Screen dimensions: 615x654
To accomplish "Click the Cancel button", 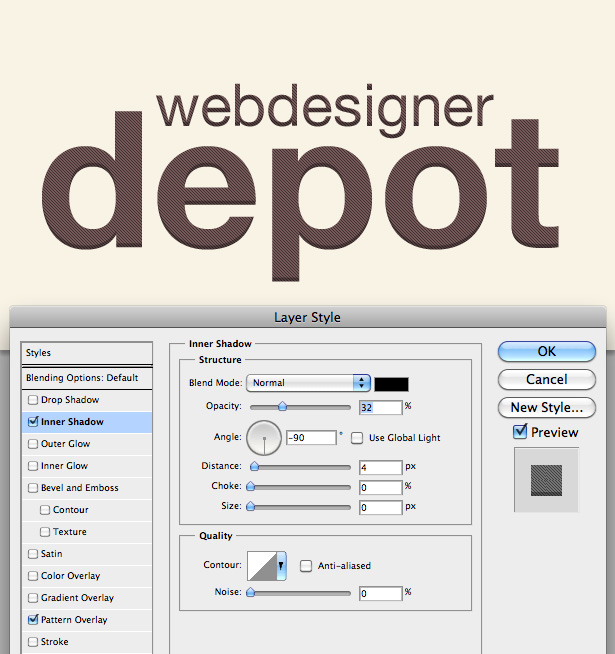I will [x=547, y=380].
